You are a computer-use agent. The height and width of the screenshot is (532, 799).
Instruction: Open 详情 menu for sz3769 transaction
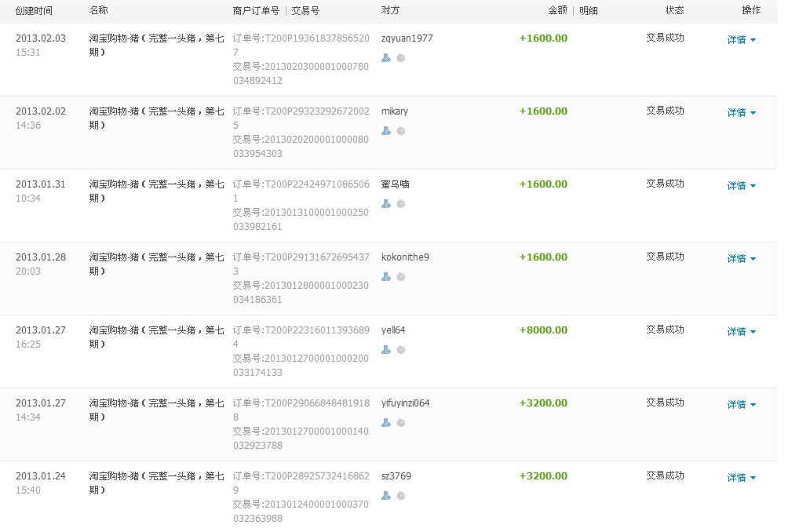tap(741, 478)
